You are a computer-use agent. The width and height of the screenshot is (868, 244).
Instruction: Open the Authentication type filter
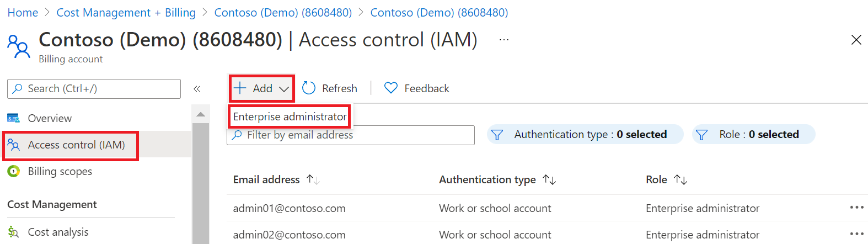point(585,135)
